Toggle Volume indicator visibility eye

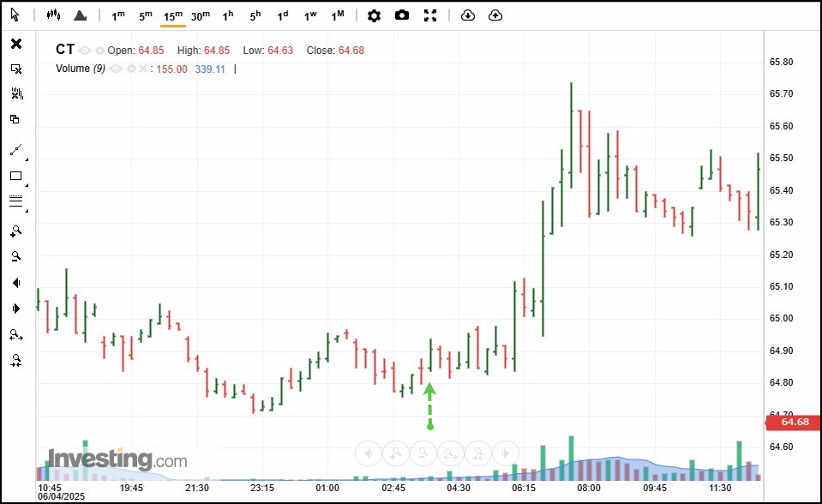coord(116,69)
